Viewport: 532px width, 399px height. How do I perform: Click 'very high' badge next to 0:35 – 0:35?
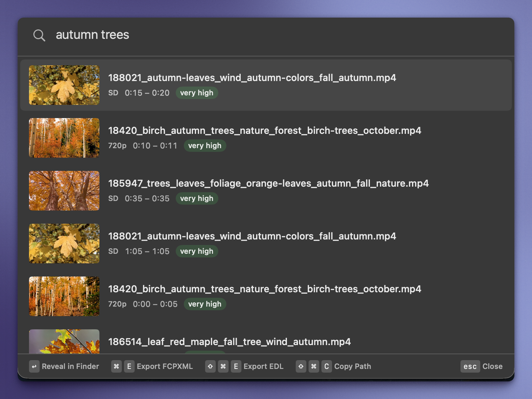pos(197,198)
